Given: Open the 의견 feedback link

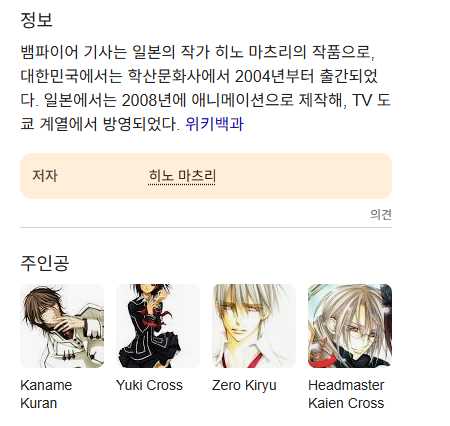Looking at the screenshot, I should pos(381,214).
